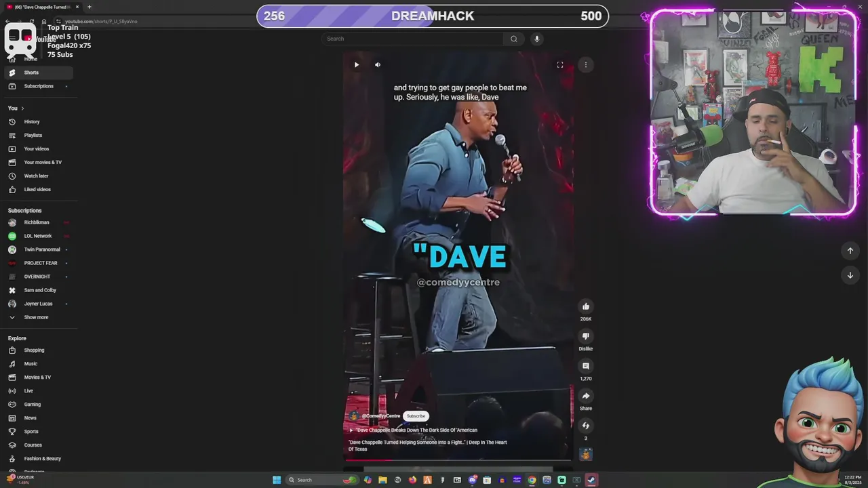Open Google Chrome from taskbar
This screenshot has width=868, height=488.
click(x=532, y=480)
